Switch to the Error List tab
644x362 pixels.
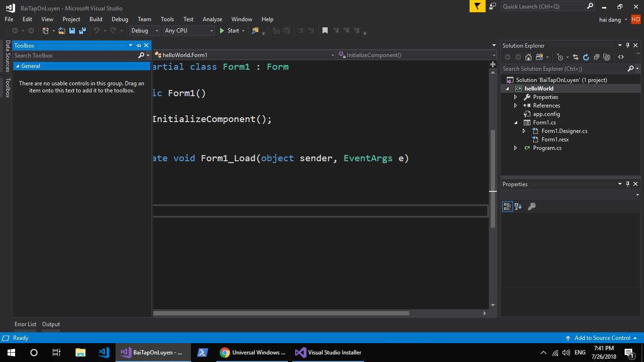coord(25,324)
